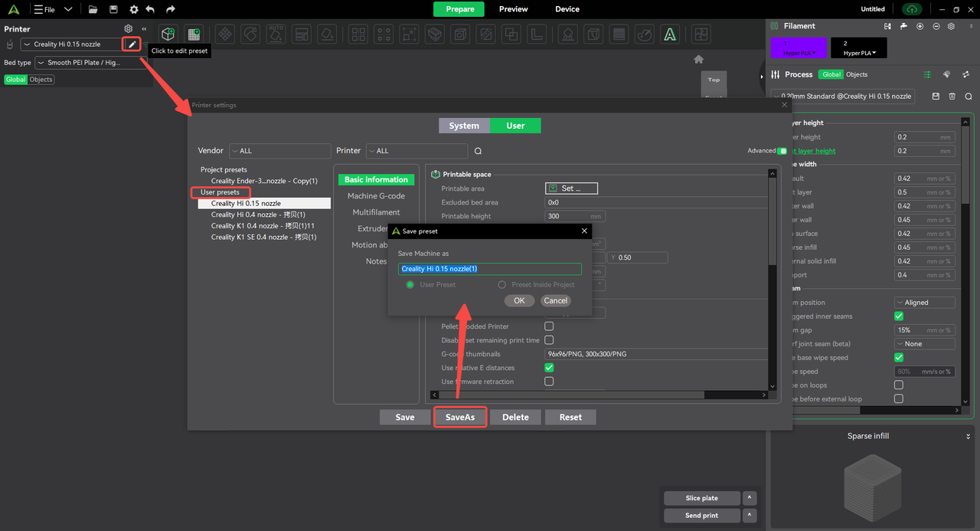Image resolution: width=980 pixels, height=531 pixels.
Task: Open the Machine G-code section
Action: pos(376,196)
